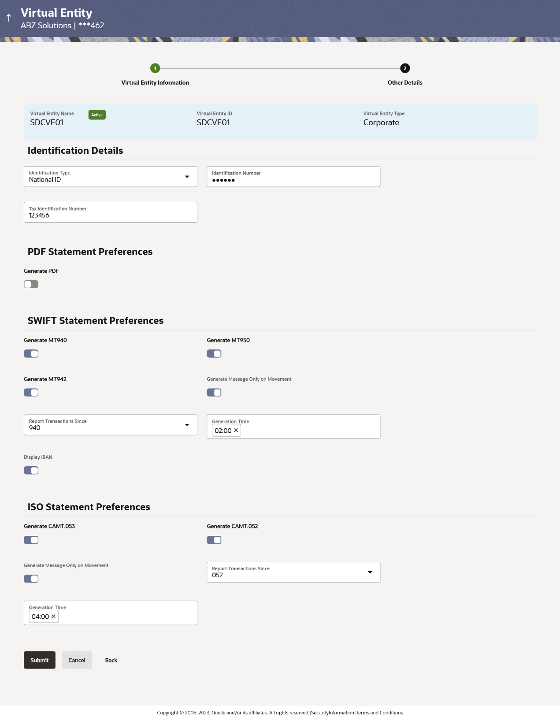Expand SWIFT Report Transactions Since dropdown

(110, 425)
